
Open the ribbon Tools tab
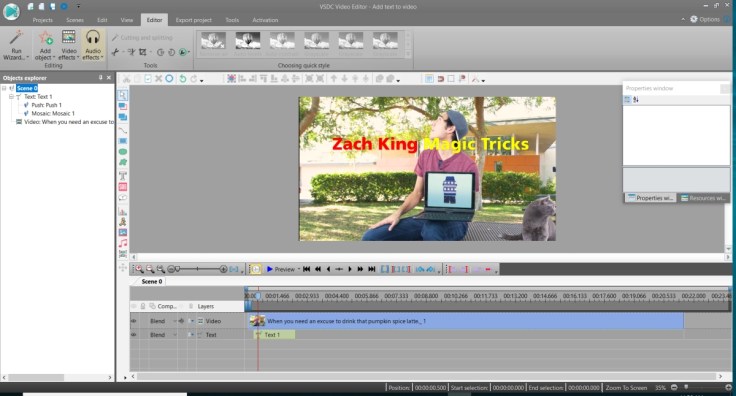coord(232,20)
